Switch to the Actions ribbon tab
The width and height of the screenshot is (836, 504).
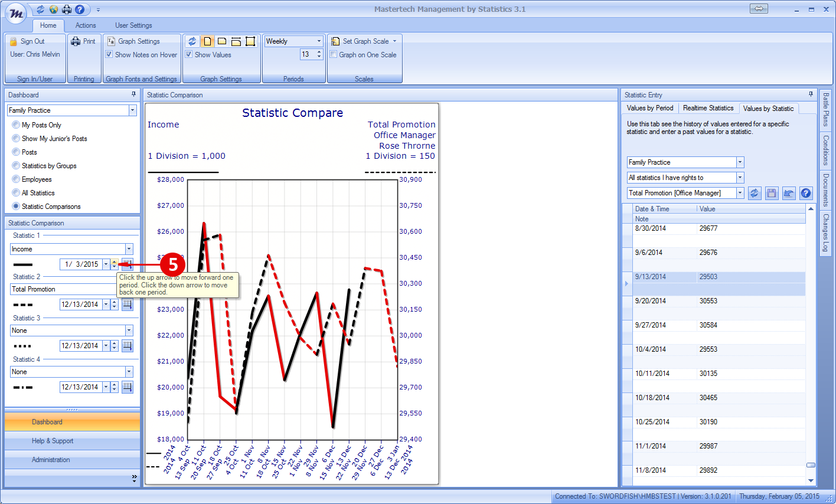click(86, 25)
